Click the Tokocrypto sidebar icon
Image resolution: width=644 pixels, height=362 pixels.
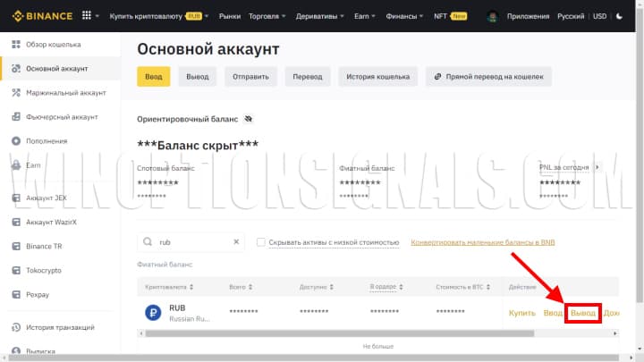pyautogui.click(x=16, y=271)
